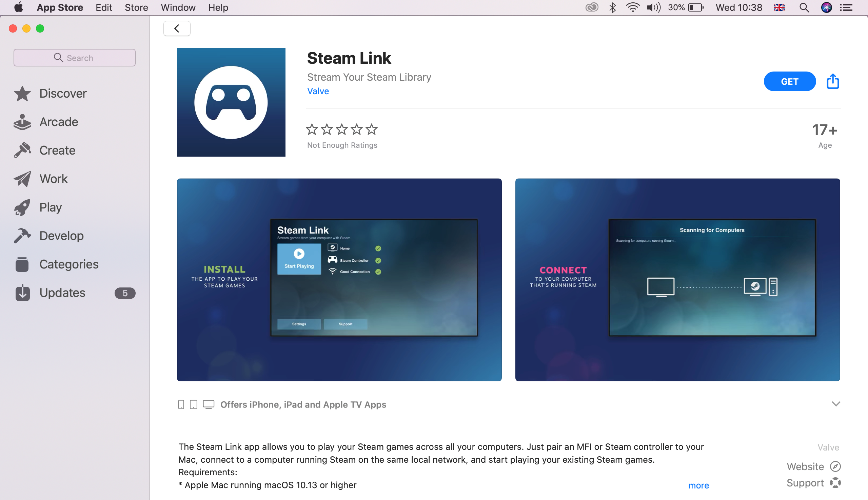Click the back navigation arrow button
Screen dimensions: 868x500
tap(176, 28)
